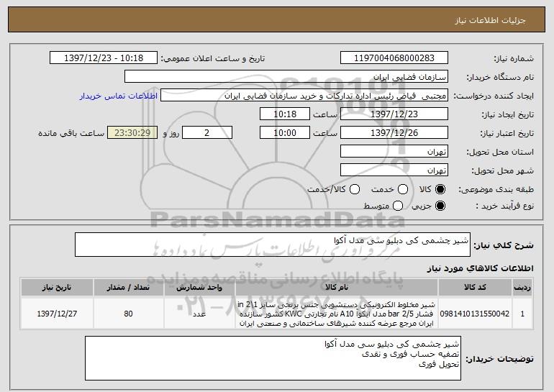Click the product name cell شیر مخلوط الکترونیکی
Image resolution: width=554 pixels, height=392 pixels.
point(337,314)
